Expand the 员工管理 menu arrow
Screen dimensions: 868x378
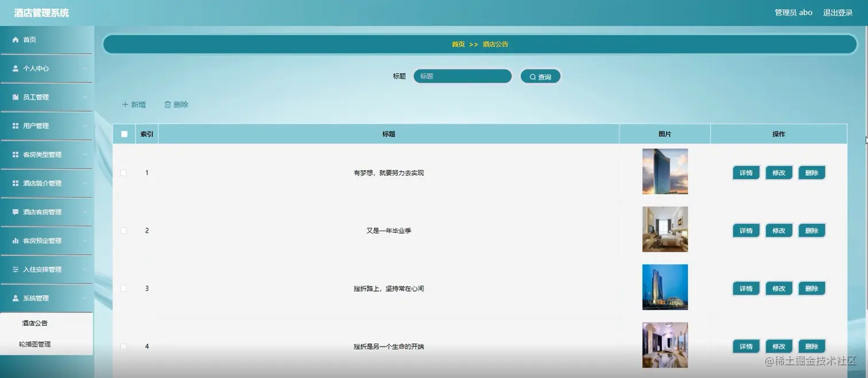pos(85,97)
